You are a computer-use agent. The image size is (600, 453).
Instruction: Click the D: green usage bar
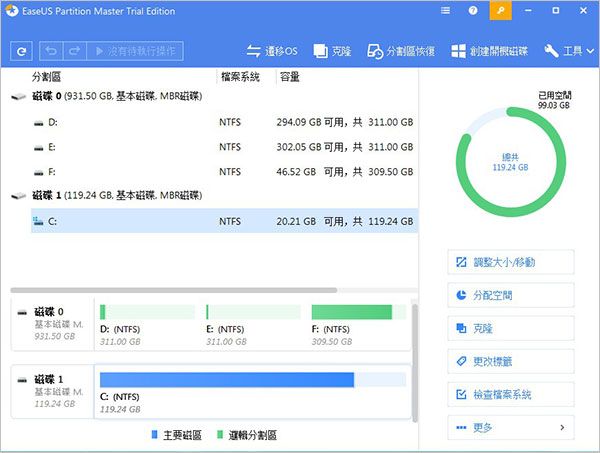(x=103, y=312)
